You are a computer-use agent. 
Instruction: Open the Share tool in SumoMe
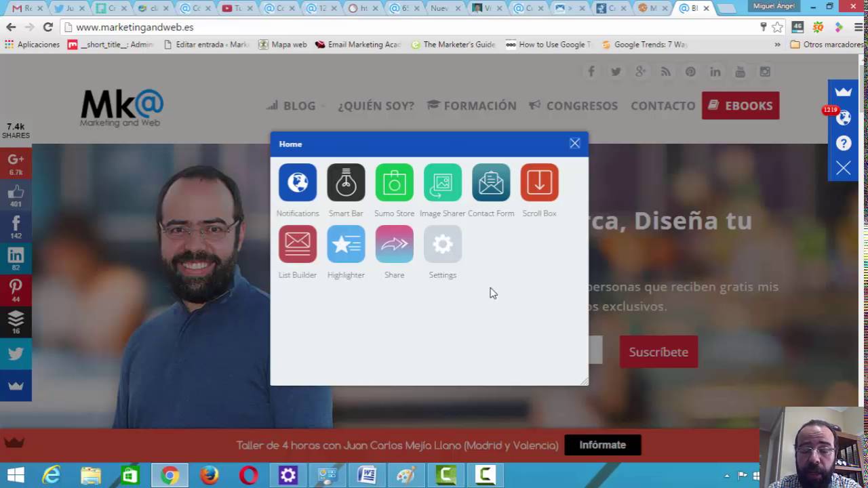[x=394, y=244]
